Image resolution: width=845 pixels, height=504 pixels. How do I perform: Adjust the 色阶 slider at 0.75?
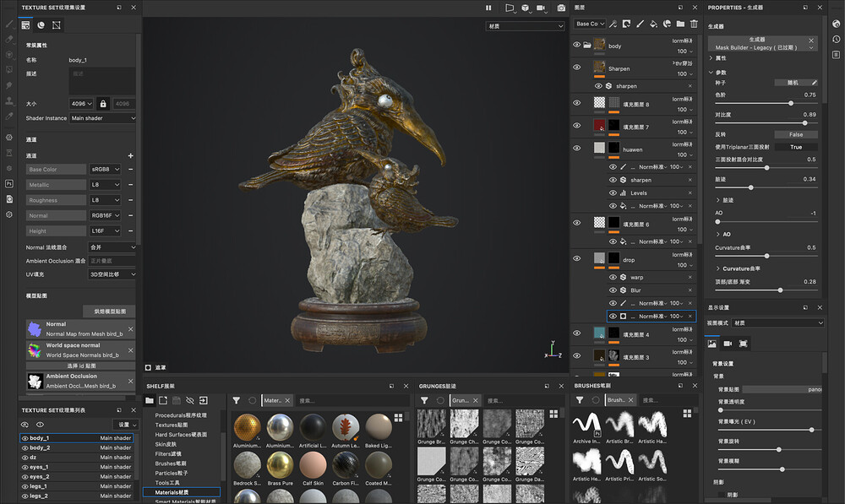(791, 103)
